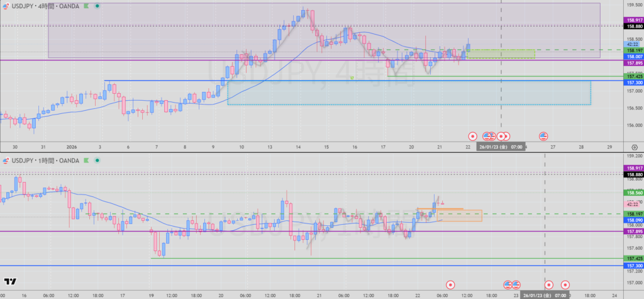Viewport: 644px width, 299px height.
Task: Select the 157.425 green price label, upper chart
Action: pyautogui.click(x=632, y=77)
